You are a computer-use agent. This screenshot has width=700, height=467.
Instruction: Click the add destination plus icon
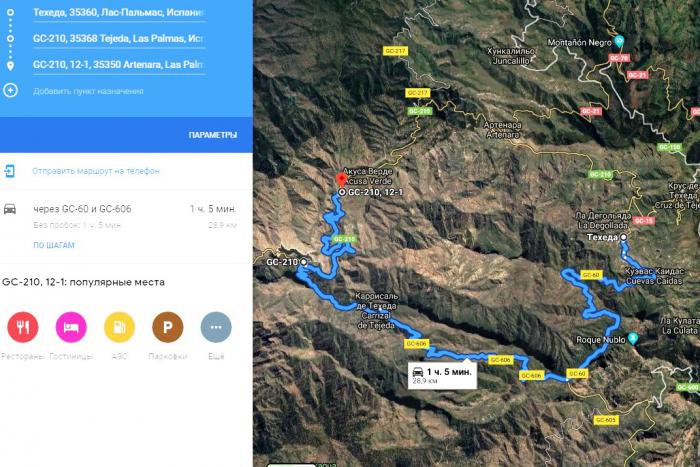point(10,91)
